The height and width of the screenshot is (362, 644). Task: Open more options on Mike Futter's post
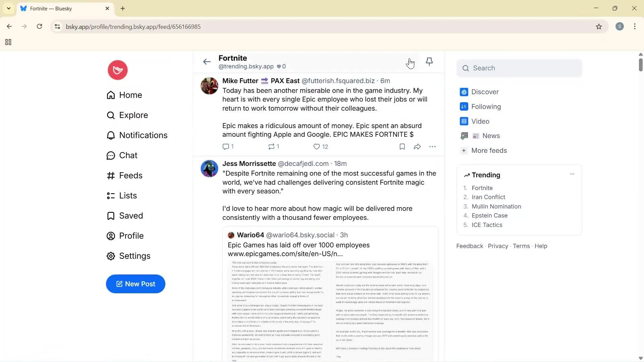[433, 146]
